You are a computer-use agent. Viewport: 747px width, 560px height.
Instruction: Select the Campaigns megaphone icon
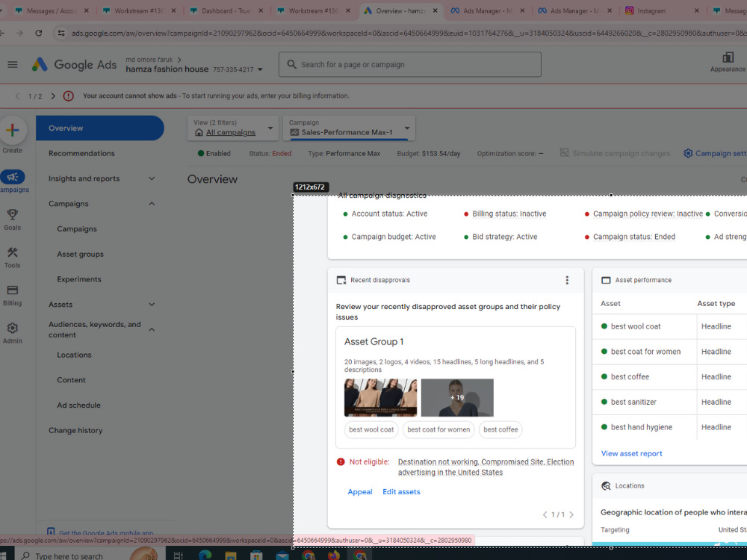13,177
